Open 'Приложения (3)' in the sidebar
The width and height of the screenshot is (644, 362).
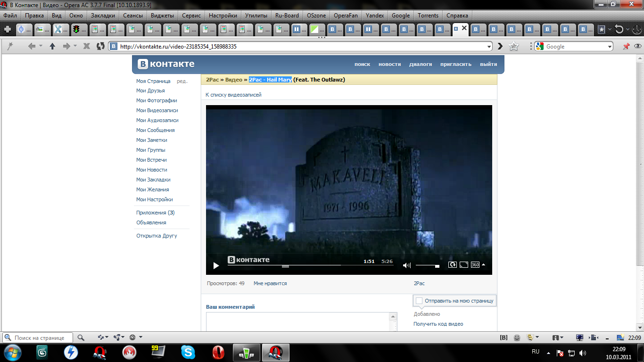pos(156,213)
